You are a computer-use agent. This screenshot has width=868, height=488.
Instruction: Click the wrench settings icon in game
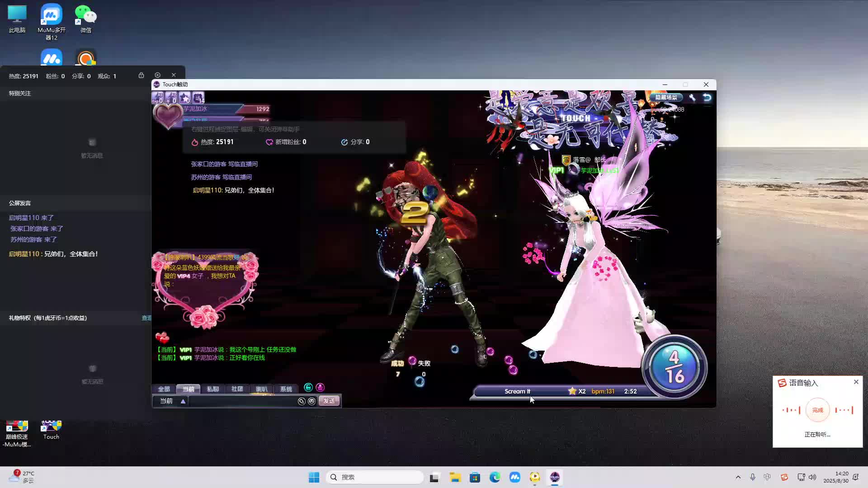(692, 98)
